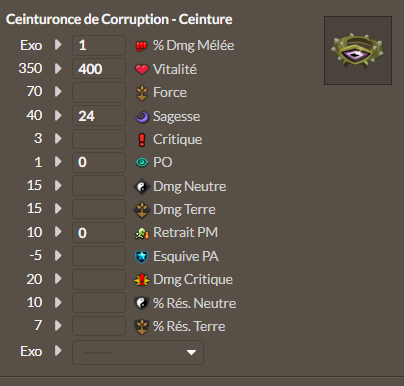The width and height of the screenshot is (404, 386).
Task: Click the empty Dmg Terre value field
Action: 99,209
